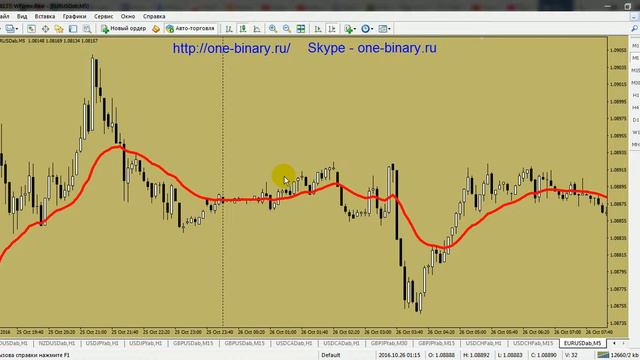Image resolution: width=640 pixels, height=360 pixels.
Task: Switch to the GBPJPYab,M30 chart tab
Action: (389, 343)
